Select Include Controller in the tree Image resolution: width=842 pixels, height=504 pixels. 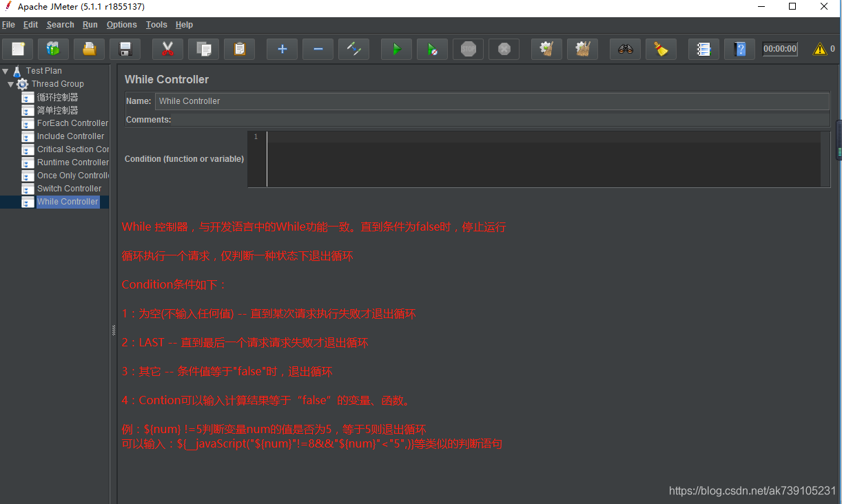click(x=71, y=136)
